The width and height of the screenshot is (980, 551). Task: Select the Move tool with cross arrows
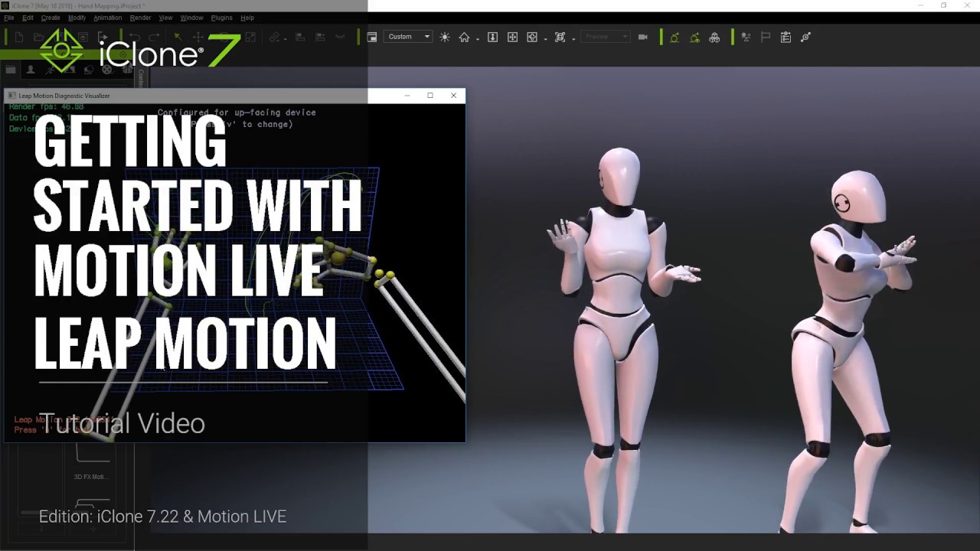pyautogui.click(x=198, y=37)
